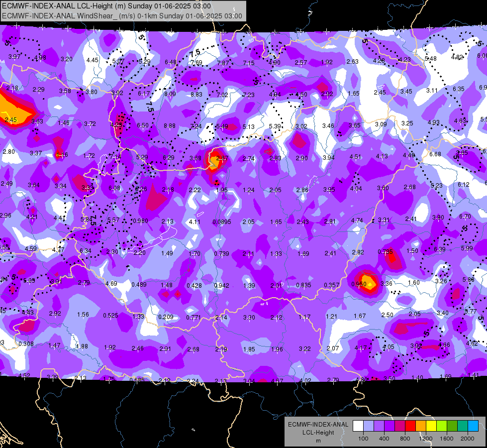The image size is (487, 448).
Task: Click the legend tick label 1200
Action: pyautogui.click(x=426, y=439)
